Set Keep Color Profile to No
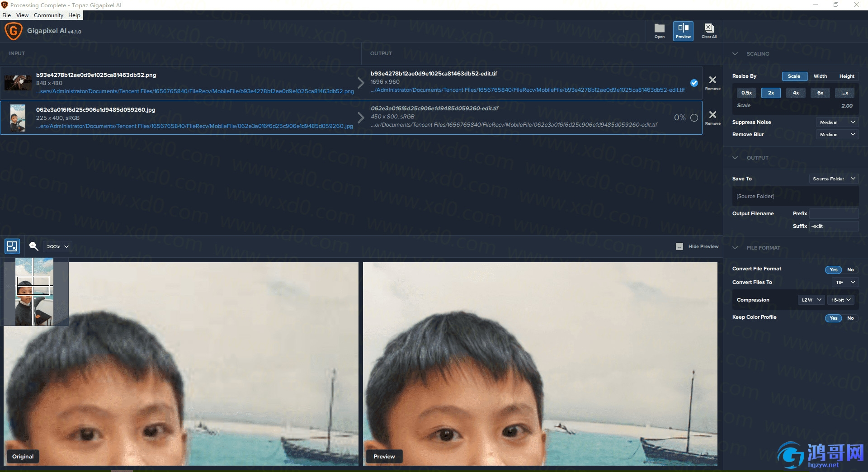This screenshot has height=472, width=868. coord(850,318)
